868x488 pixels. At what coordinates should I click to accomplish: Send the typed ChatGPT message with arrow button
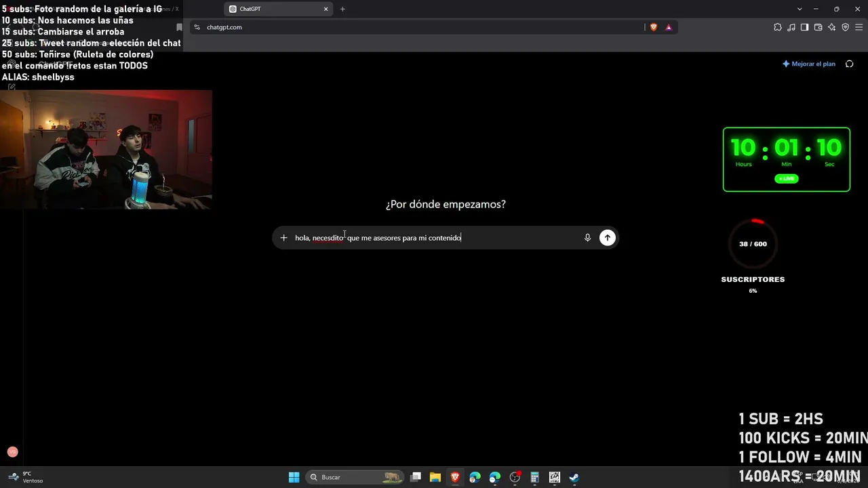pos(607,238)
